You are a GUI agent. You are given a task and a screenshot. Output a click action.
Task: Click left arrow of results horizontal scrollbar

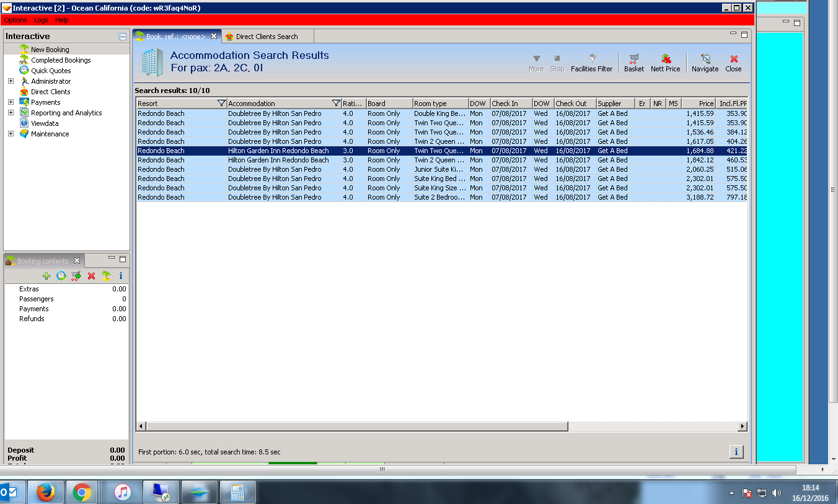(x=141, y=427)
